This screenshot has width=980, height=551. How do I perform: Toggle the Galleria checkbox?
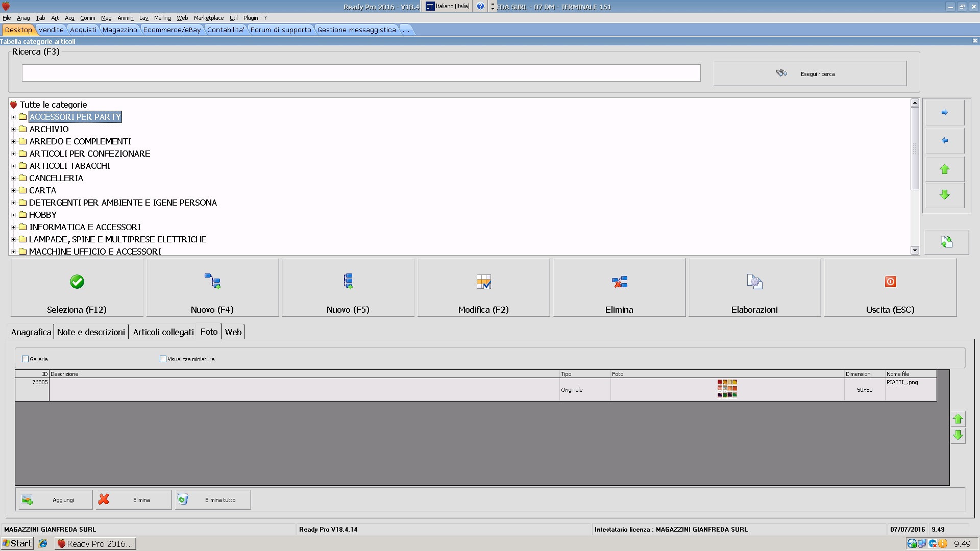click(25, 359)
